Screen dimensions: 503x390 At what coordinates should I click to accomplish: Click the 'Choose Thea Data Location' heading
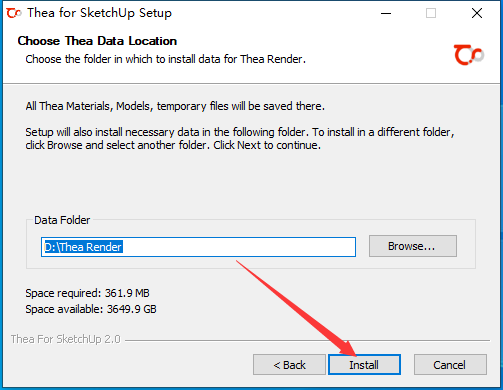tap(97, 41)
